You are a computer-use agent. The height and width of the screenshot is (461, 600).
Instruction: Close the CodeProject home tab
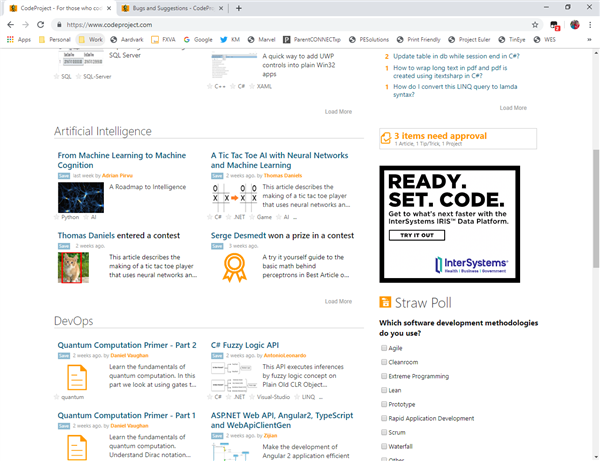[109, 8]
